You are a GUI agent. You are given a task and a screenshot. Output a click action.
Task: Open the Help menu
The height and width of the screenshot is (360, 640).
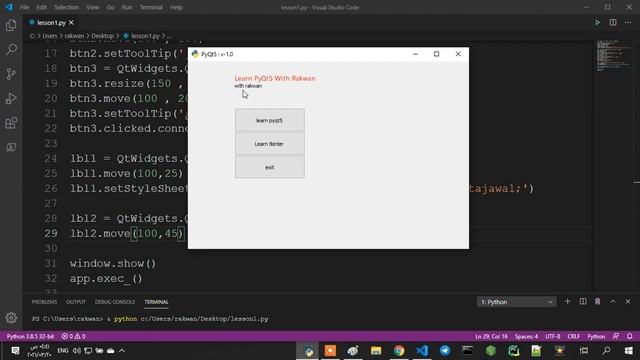(176, 7)
